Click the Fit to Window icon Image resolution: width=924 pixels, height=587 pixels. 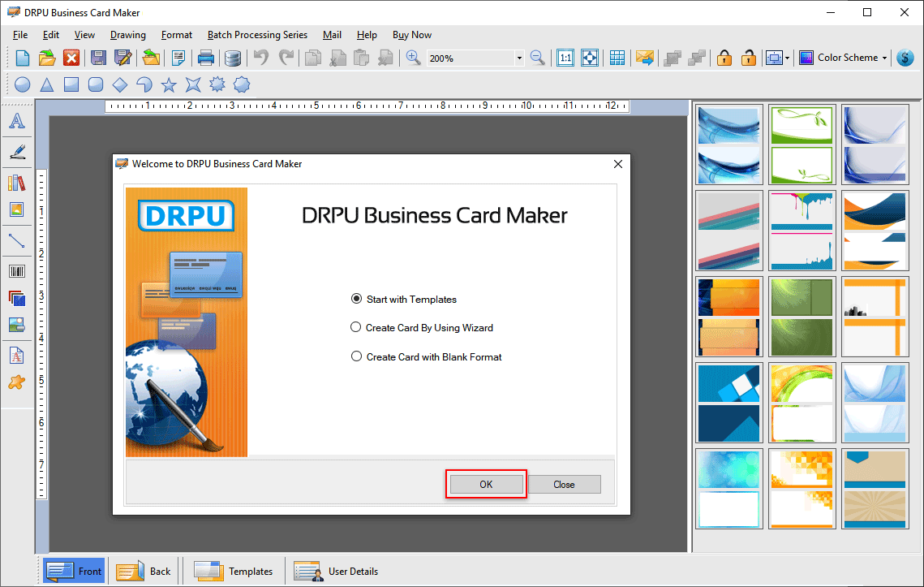pos(590,58)
